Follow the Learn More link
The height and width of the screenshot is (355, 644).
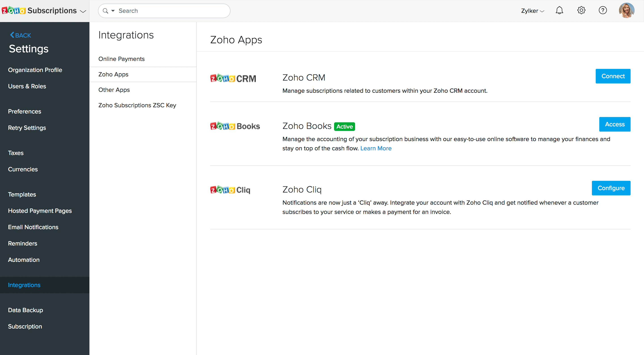(x=376, y=148)
